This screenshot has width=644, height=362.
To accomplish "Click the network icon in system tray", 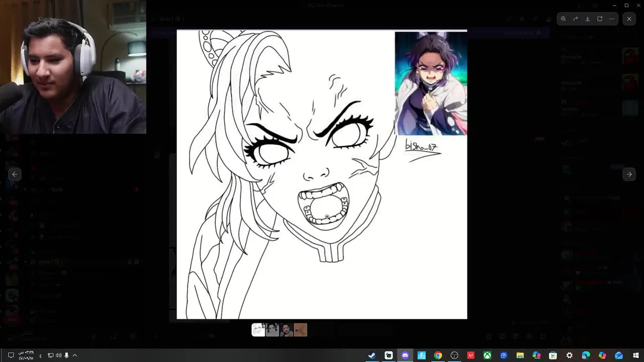I will [x=51, y=355].
